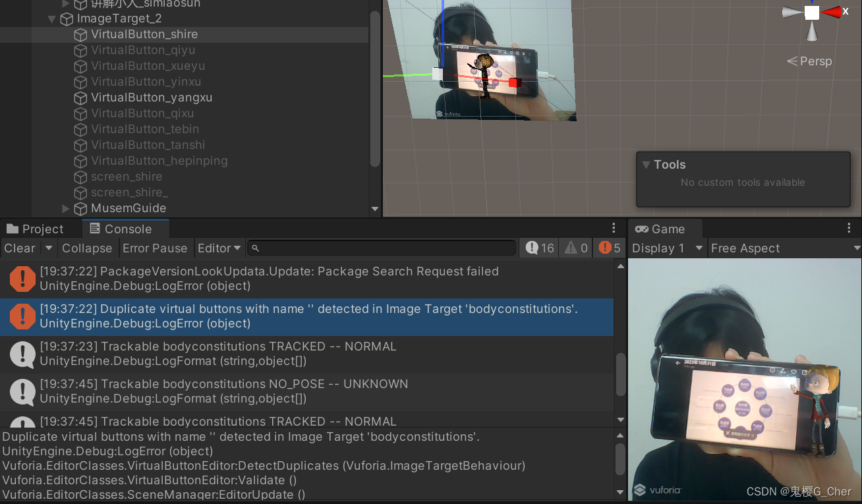Open the Console panel options menu
862x504 pixels.
click(614, 227)
